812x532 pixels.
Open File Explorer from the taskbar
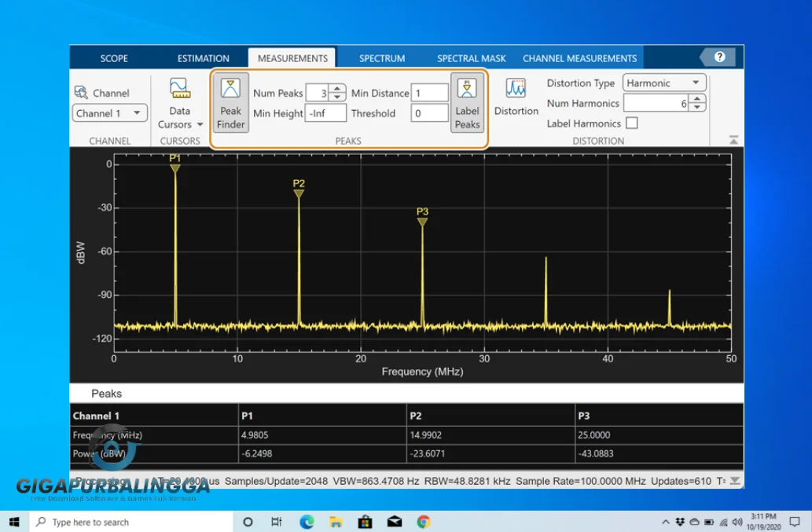click(336, 522)
